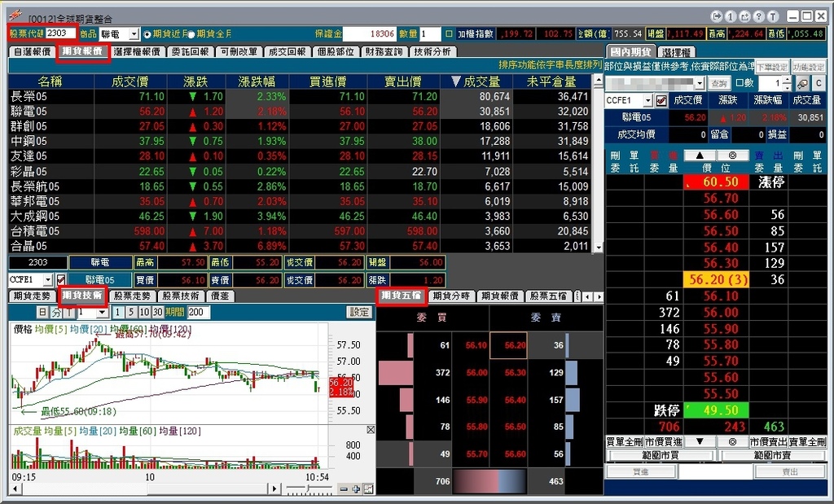Click the down-triangle button below price ladder
834x504 pixels.
[700, 441]
